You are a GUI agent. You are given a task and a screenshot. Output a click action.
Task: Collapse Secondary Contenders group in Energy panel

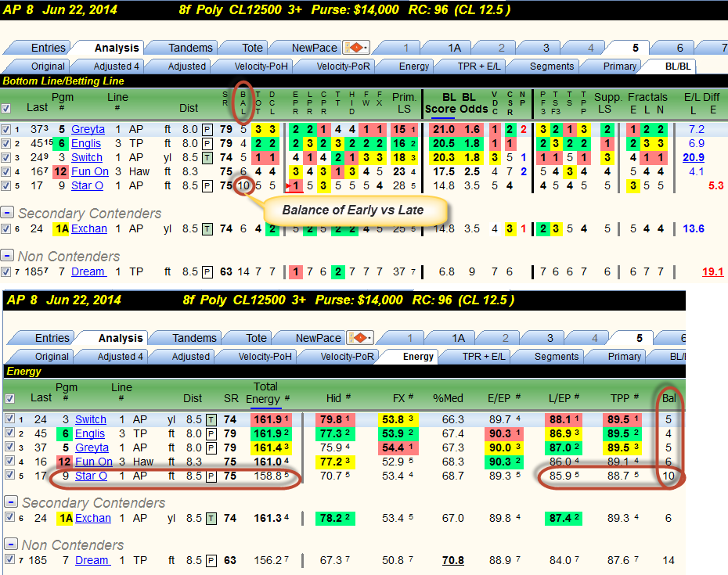[x=11, y=501]
